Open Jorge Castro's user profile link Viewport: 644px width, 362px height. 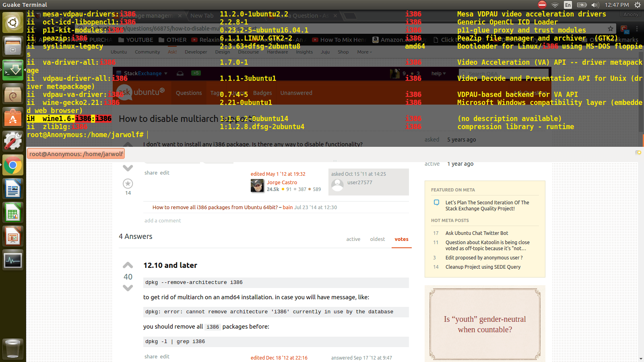282,183
